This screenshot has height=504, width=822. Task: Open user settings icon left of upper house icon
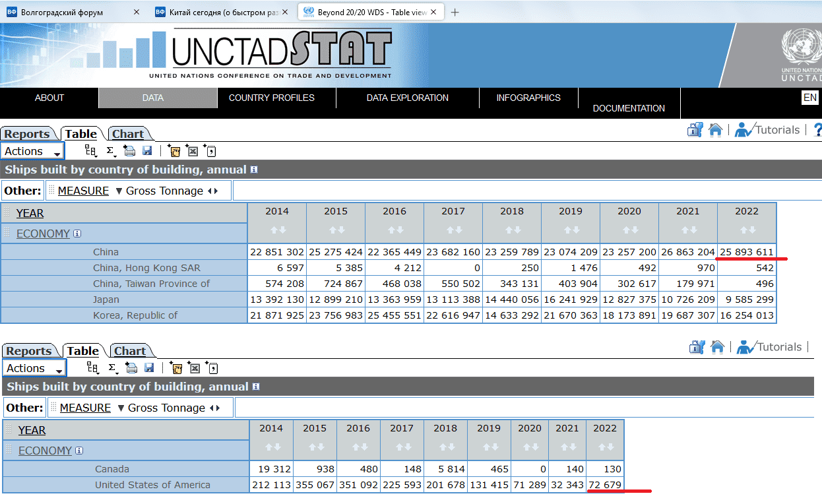[x=695, y=130]
